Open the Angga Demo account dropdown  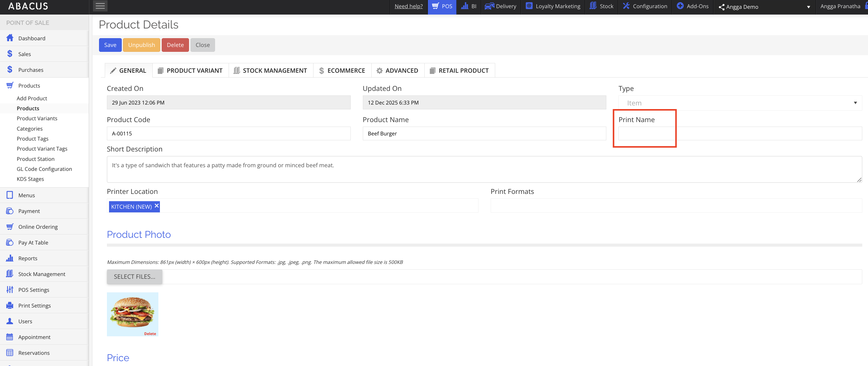pyautogui.click(x=808, y=7)
